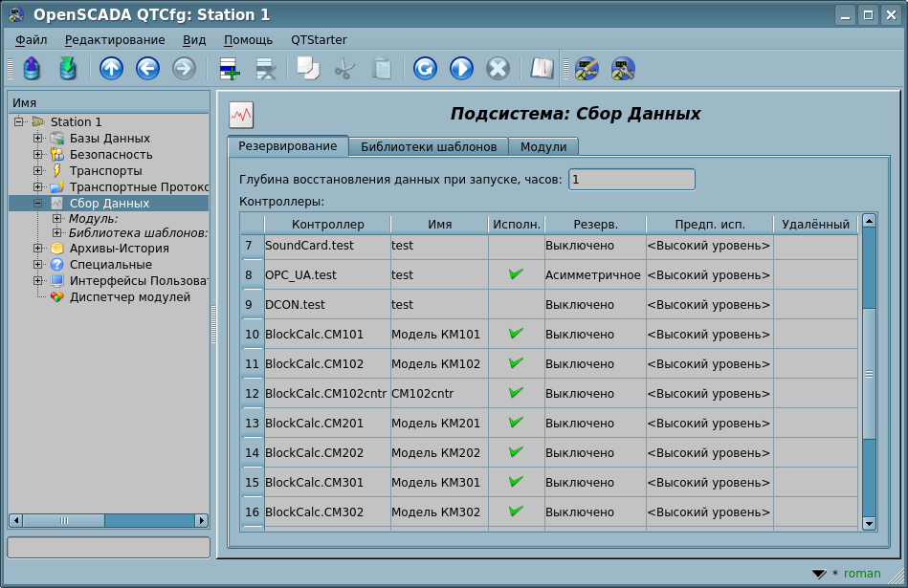This screenshot has height=588, width=908.
Task: Select Диспетчер модулей in the tree
Action: 129,297
